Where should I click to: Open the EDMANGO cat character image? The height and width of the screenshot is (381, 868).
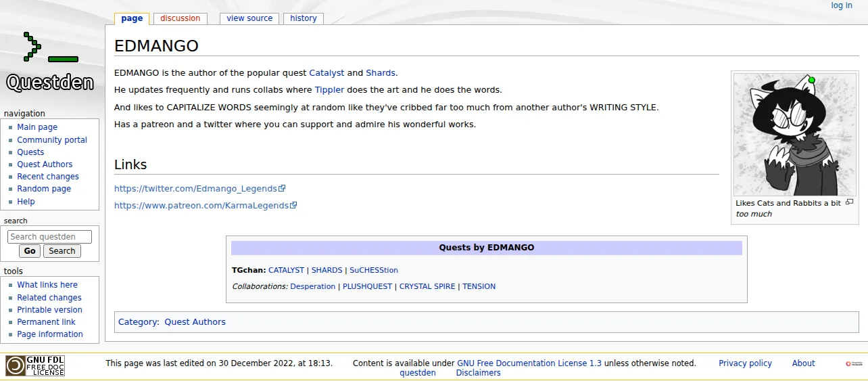794,135
